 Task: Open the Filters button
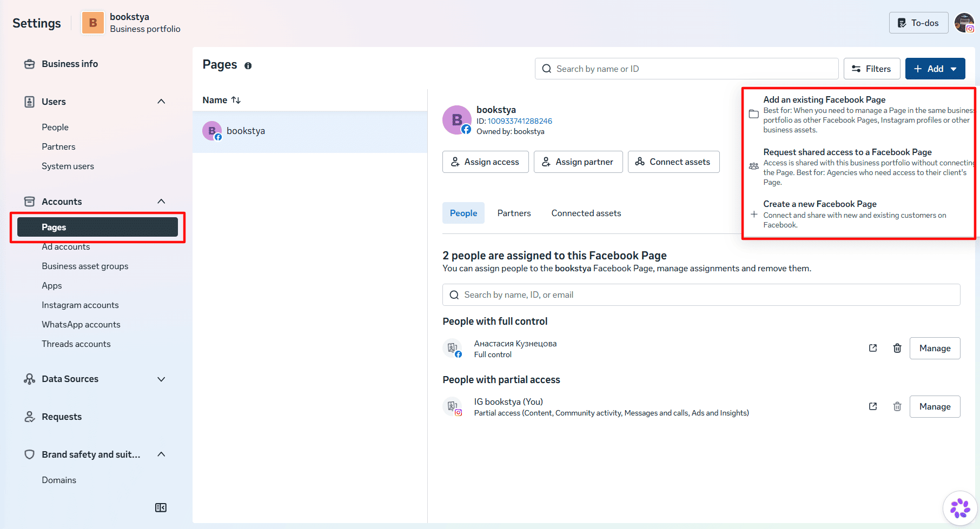[x=872, y=69]
